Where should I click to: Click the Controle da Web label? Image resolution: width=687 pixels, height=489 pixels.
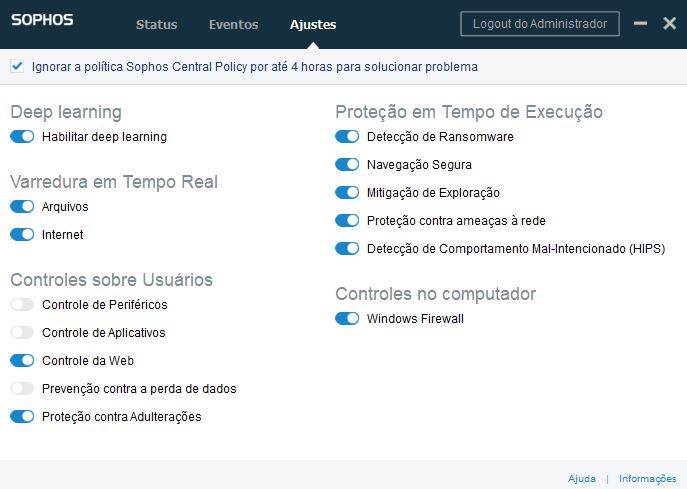click(88, 361)
